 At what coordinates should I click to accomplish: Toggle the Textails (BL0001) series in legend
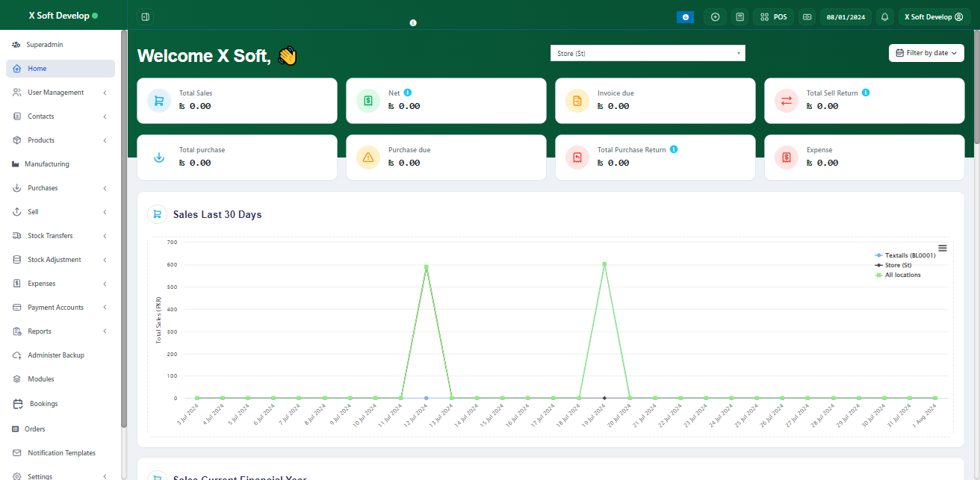(x=909, y=255)
